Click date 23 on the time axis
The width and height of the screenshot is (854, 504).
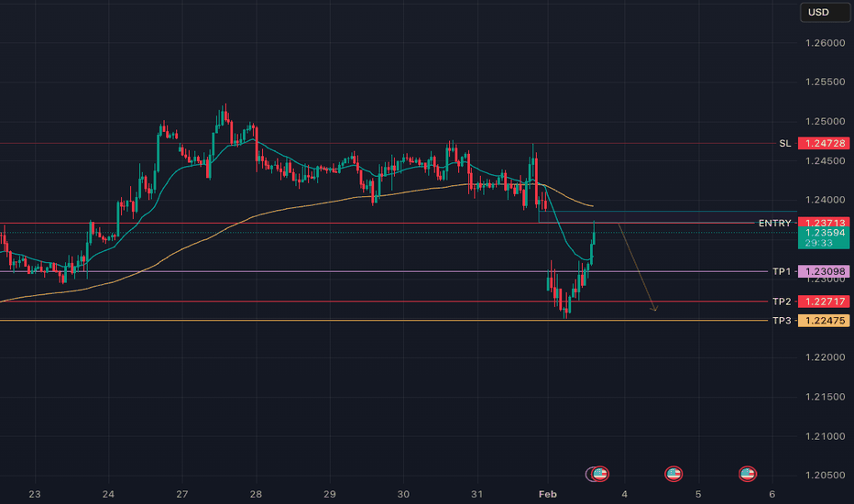(x=34, y=494)
